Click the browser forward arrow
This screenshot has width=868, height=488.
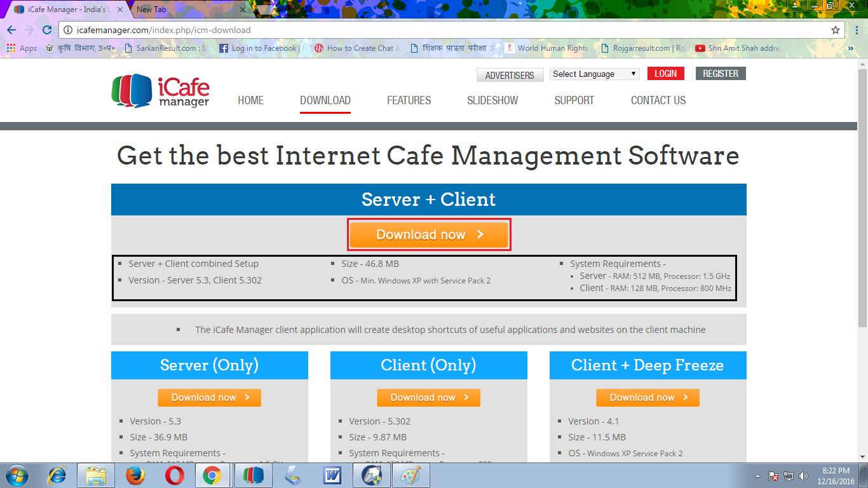coord(29,30)
